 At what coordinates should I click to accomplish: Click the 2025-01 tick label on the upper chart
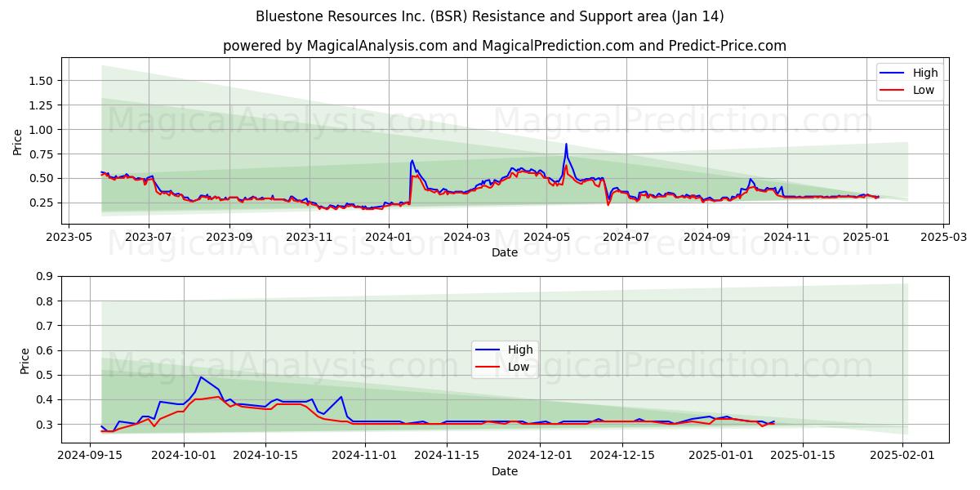click(866, 236)
